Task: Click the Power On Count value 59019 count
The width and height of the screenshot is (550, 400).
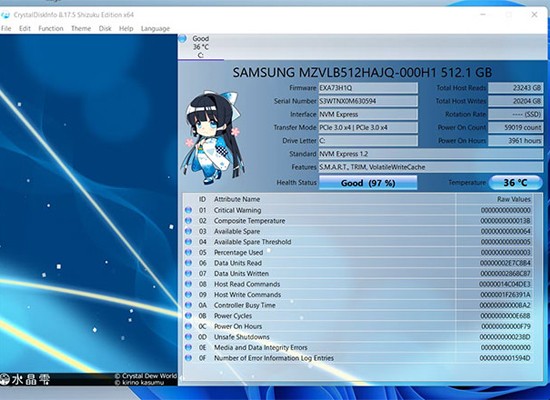Action: [516, 127]
